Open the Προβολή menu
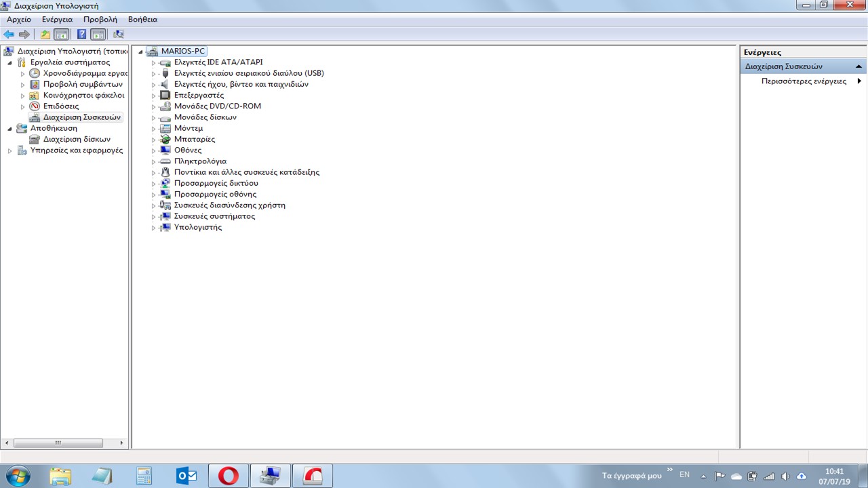868x488 pixels. tap(100, 20)
